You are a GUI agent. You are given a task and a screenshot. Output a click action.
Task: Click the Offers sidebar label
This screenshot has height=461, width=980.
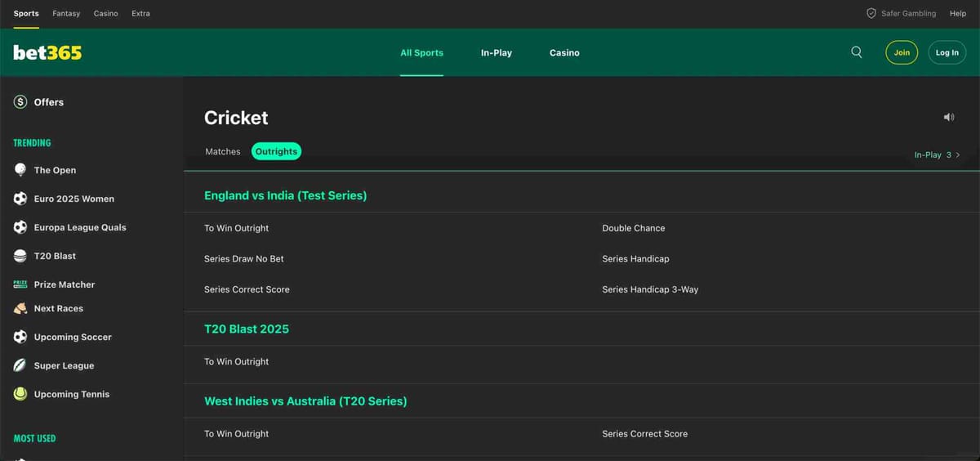click(49, 102)
